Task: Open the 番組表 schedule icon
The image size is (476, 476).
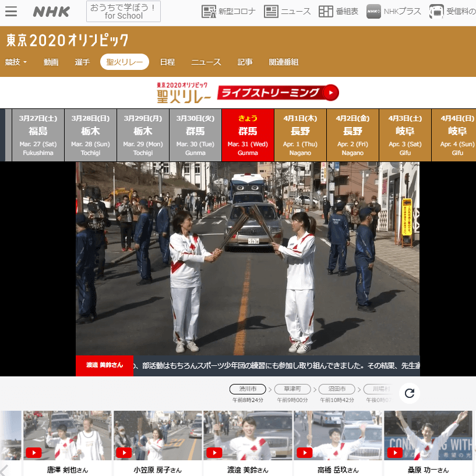Action: coord(326,11)
